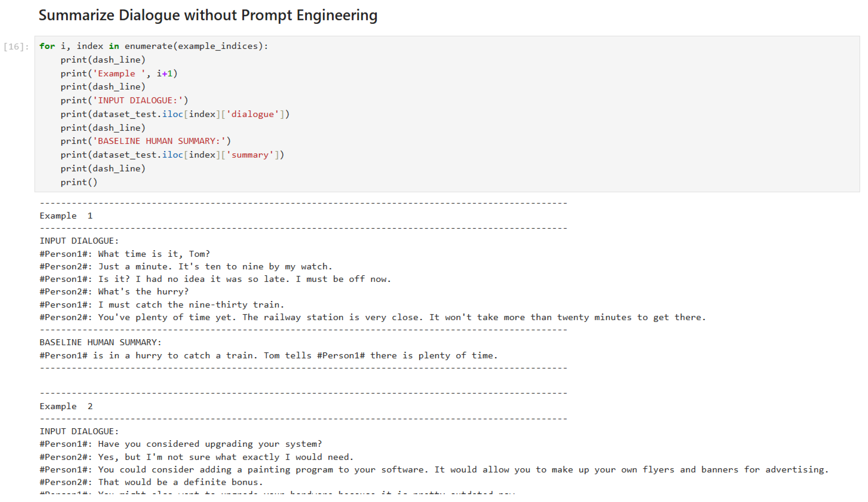This screenshot has width=868, height=502.
Task: Click the 'ten to nine by my watch' line
Action: point(186,266)
